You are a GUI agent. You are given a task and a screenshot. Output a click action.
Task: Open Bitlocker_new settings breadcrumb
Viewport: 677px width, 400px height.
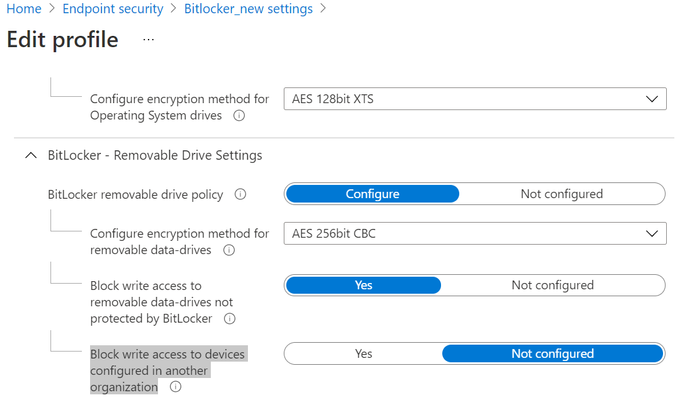tap(248, 9)
